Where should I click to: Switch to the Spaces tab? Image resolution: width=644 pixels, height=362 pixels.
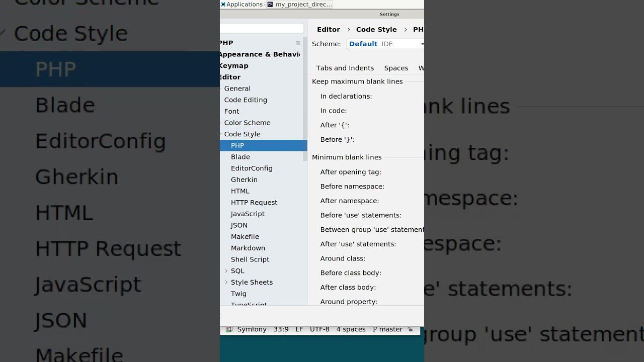click(x=396, y=68)
